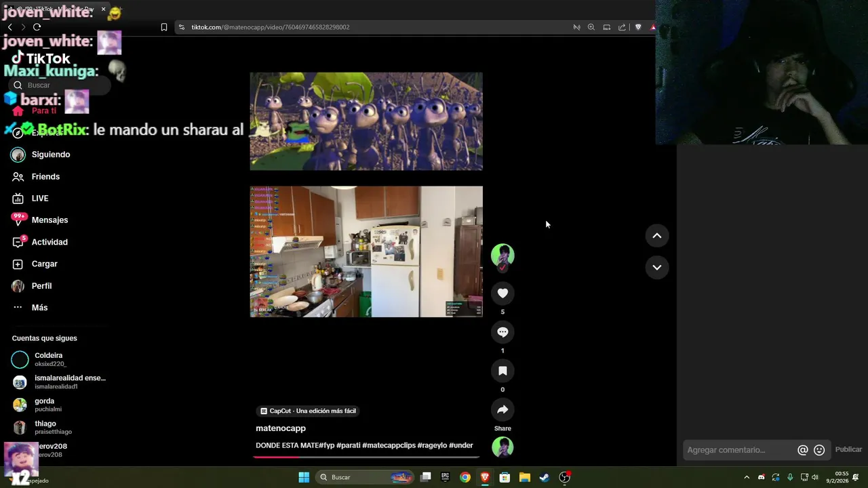Seek on the video progress bar
The image size is (868, 488).
point(366,457)
